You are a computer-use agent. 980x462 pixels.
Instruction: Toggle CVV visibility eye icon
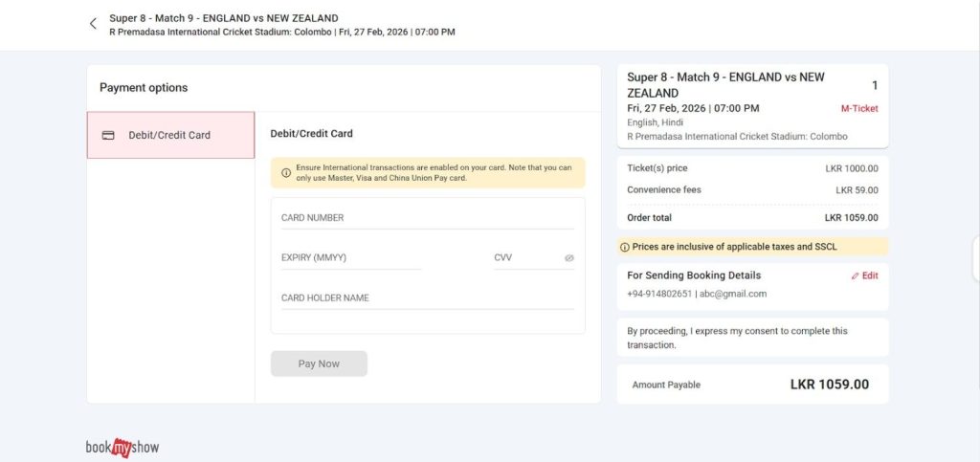pos(568,258)
